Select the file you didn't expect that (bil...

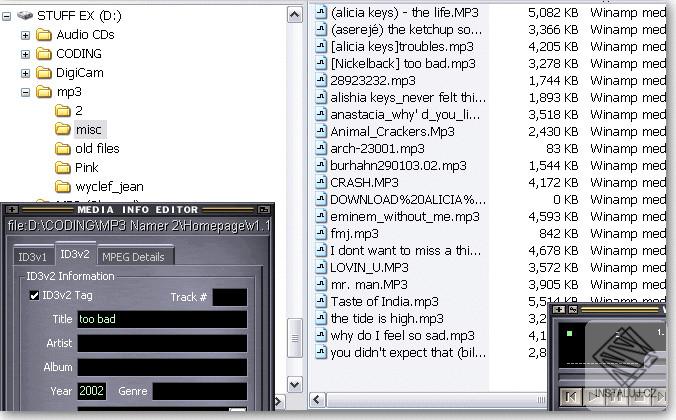pyautogui.click(x=408, y=353)
